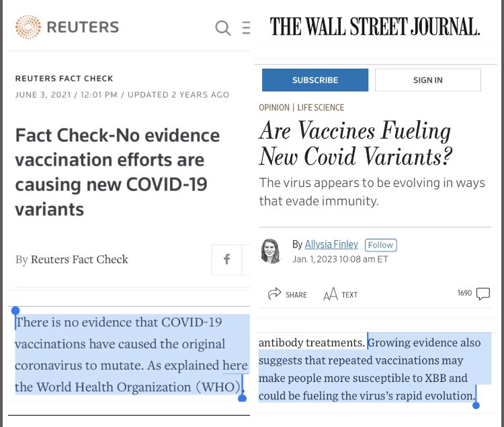Click the Sign In button

point(428,80)
